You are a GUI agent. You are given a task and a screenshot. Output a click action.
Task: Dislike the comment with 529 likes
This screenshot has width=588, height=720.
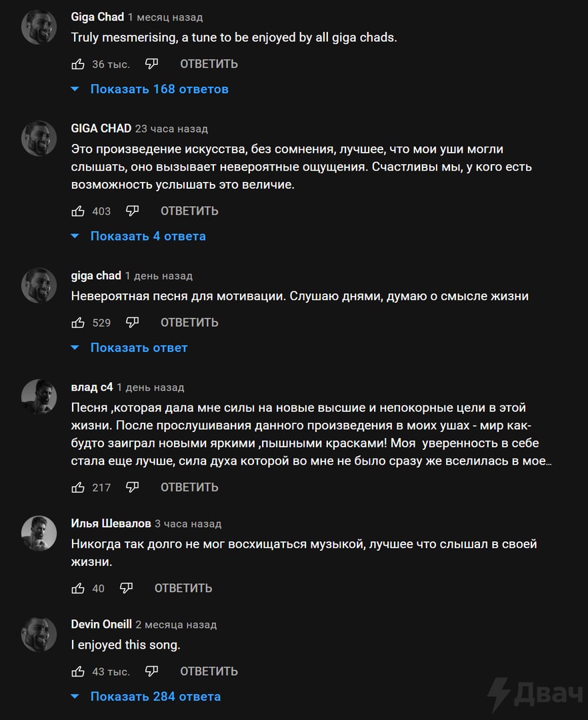[132, 323]
